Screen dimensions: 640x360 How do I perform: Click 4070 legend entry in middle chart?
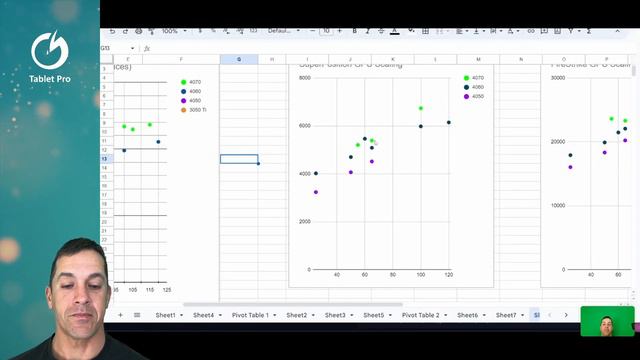tap(473, 78)
